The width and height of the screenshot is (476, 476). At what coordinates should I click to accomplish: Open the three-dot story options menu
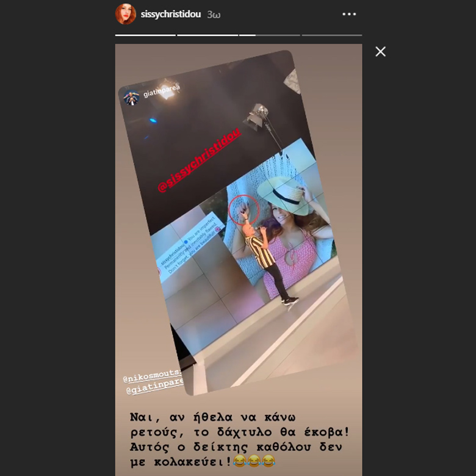click(x=349, y=14)
